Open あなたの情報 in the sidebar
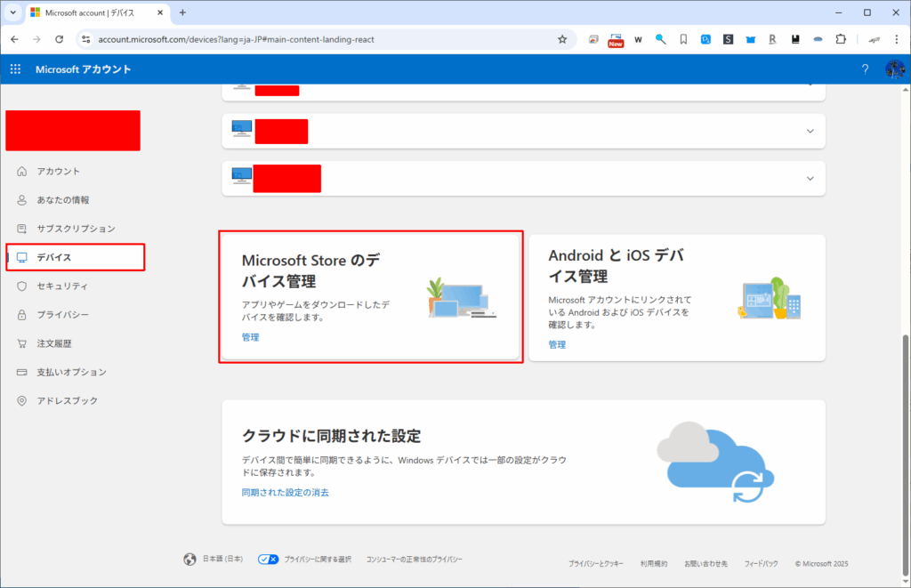This screenshot has height=588, width=911. tap(63, 200)
